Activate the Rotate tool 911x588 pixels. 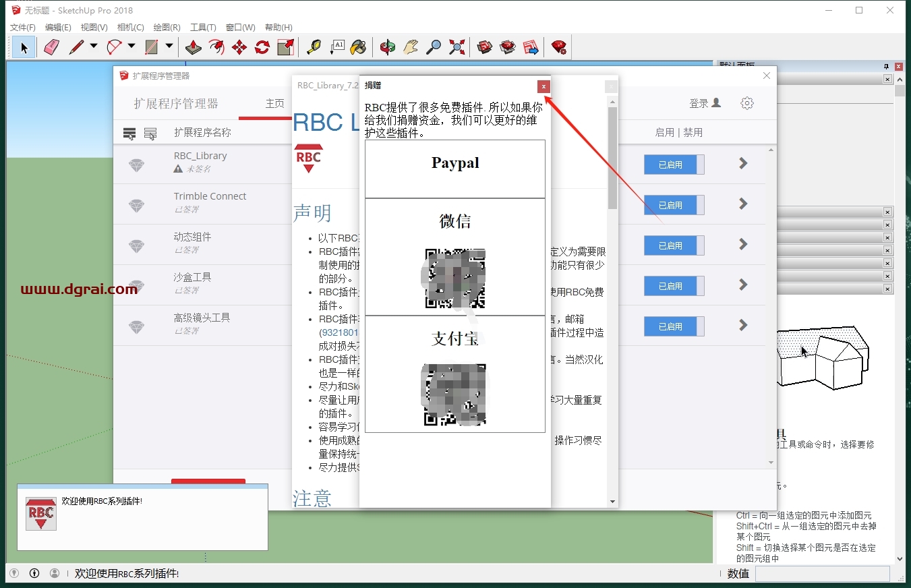point(262,47)
